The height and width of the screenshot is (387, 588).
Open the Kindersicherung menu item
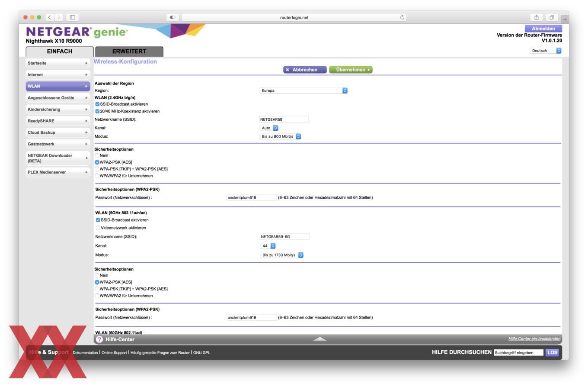(x=58, y=110)
